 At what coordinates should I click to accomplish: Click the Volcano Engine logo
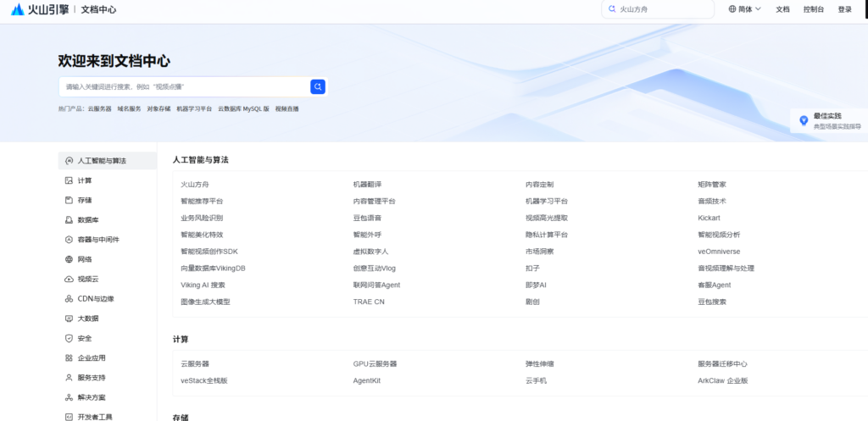[39, 9]
